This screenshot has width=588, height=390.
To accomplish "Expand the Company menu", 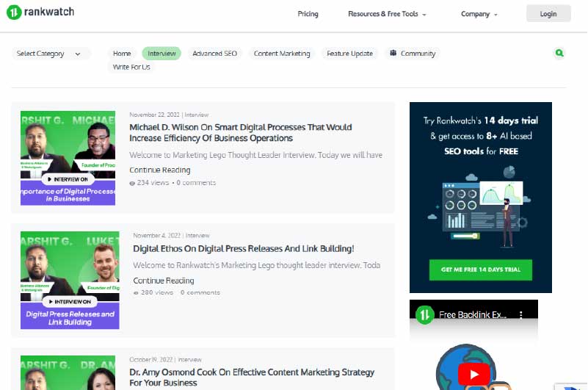I will click(x=479, y=14).
